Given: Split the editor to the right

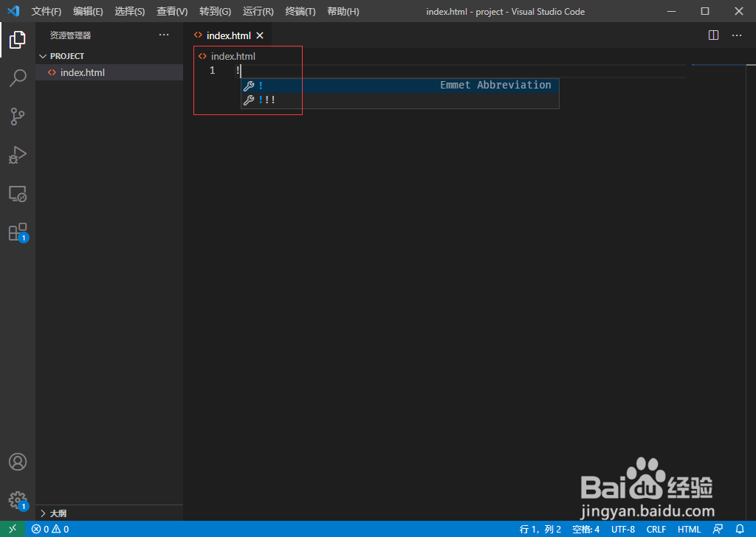Looking at the screenshot, I should (714, 35).
